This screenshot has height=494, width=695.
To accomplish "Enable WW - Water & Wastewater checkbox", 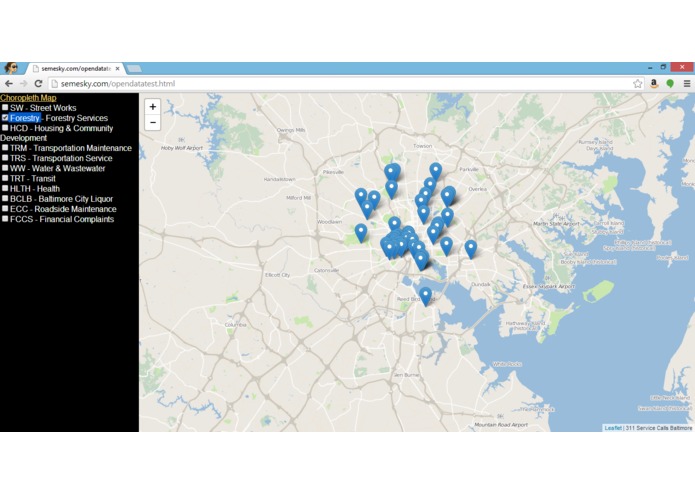I will point(5,168).
